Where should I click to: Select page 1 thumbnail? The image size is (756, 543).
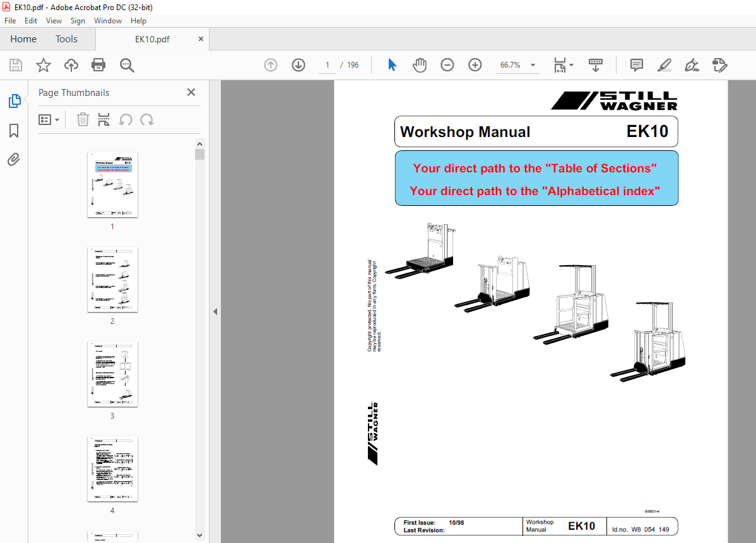click(x=112, y=185)
